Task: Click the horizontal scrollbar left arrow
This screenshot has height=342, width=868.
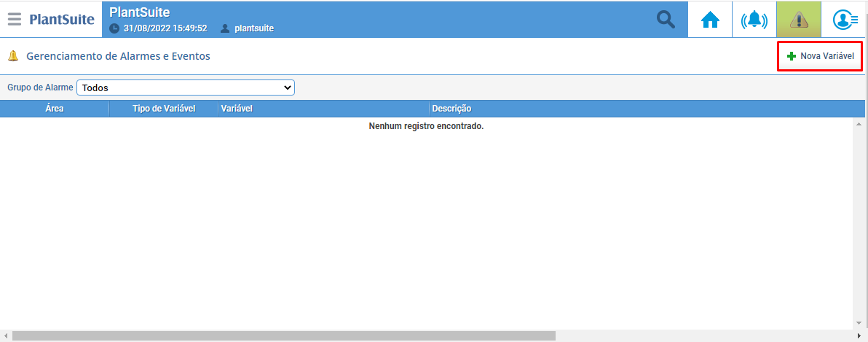Action: (6, 336)
